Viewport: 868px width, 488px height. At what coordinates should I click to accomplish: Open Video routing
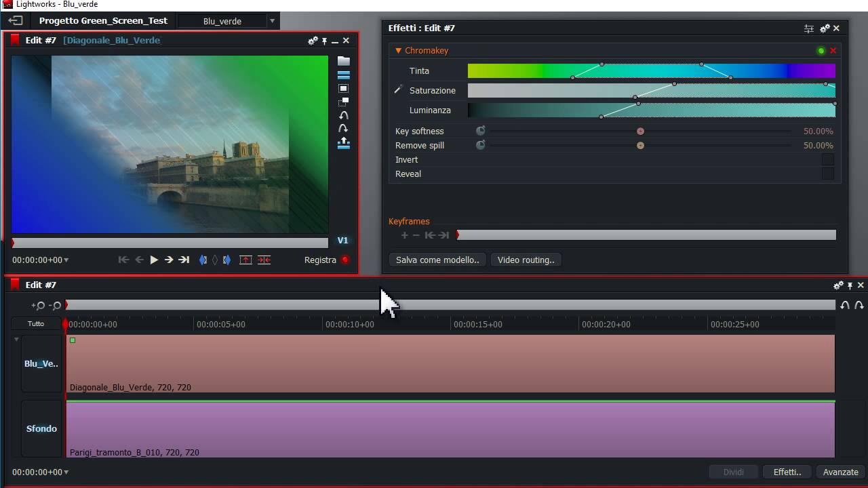click(526, 260)
